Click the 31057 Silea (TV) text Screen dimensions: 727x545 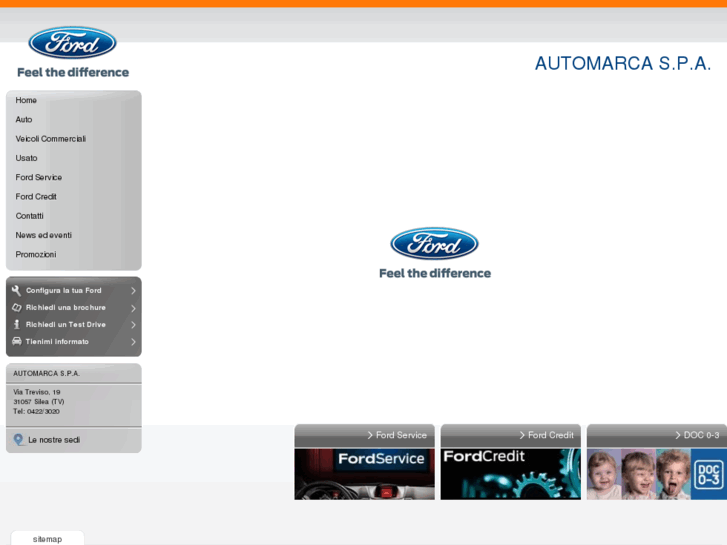pyautogui.click(x=38, y=402)
